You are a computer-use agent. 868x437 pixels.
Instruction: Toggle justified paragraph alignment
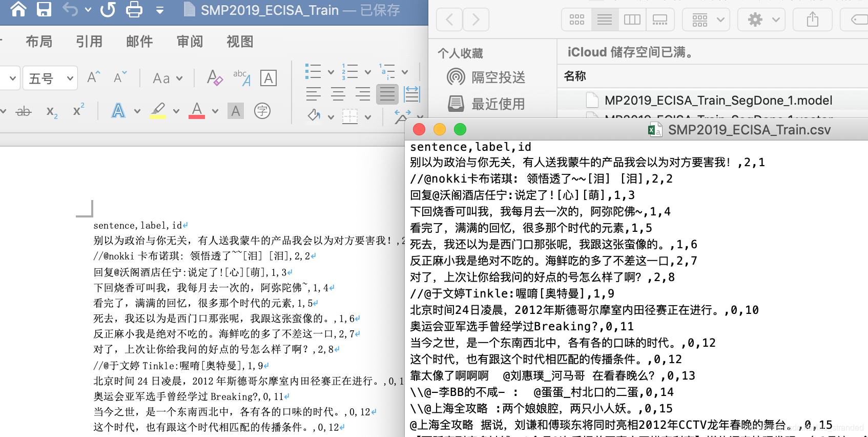click(387, 94)
